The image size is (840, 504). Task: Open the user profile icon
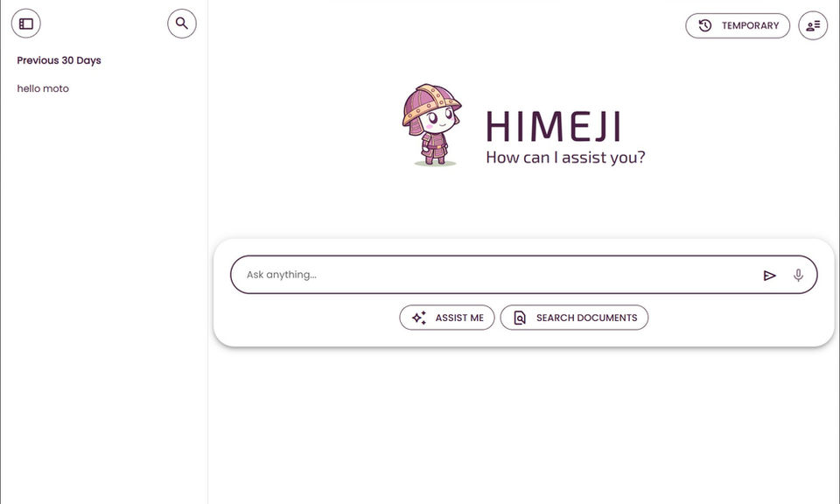[x=813, y=26]
